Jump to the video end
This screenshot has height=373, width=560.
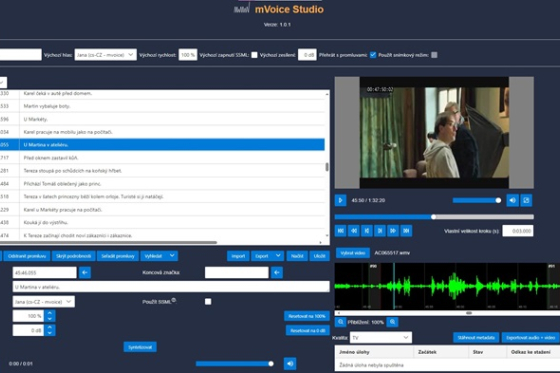[406, 231]
